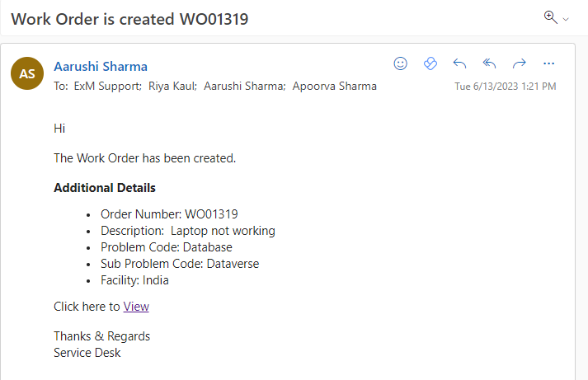588x380 pixels.
Task: Click the Reply arrow icon
Action: pos(460,63)
